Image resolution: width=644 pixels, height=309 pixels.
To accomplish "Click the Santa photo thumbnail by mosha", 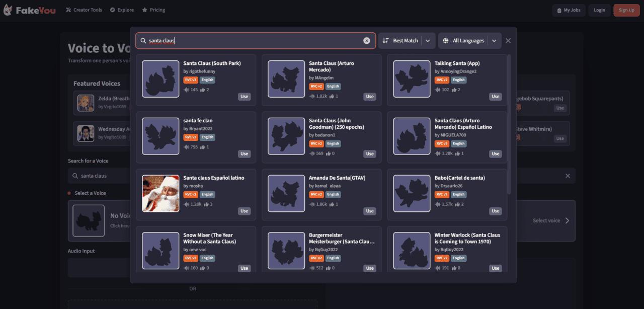I will 160,193.
